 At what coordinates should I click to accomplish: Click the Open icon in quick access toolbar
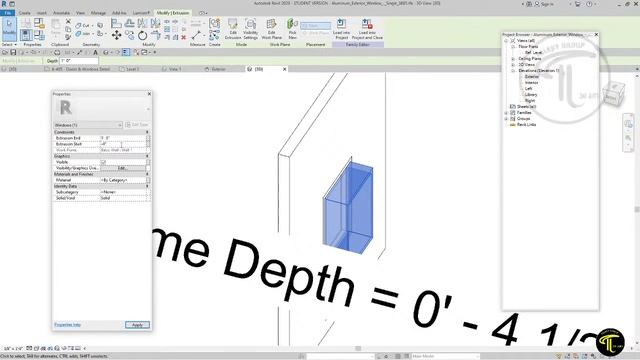coord(5,52)
